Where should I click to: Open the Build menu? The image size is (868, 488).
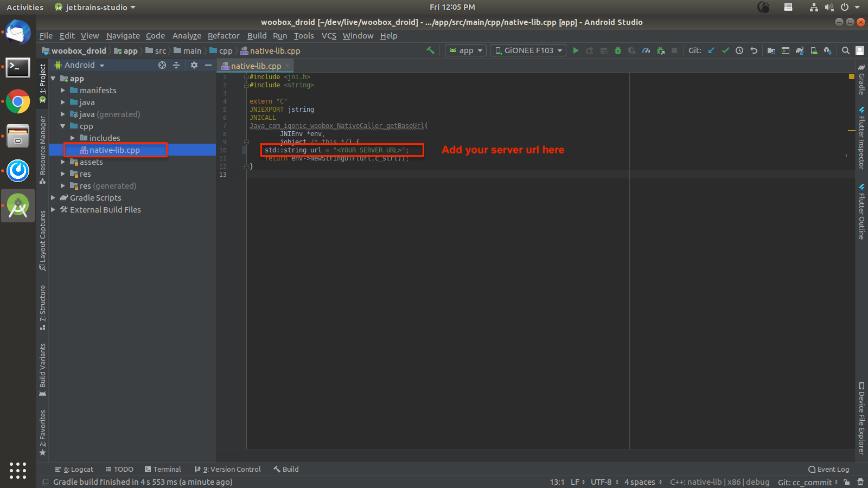point(257,36)
